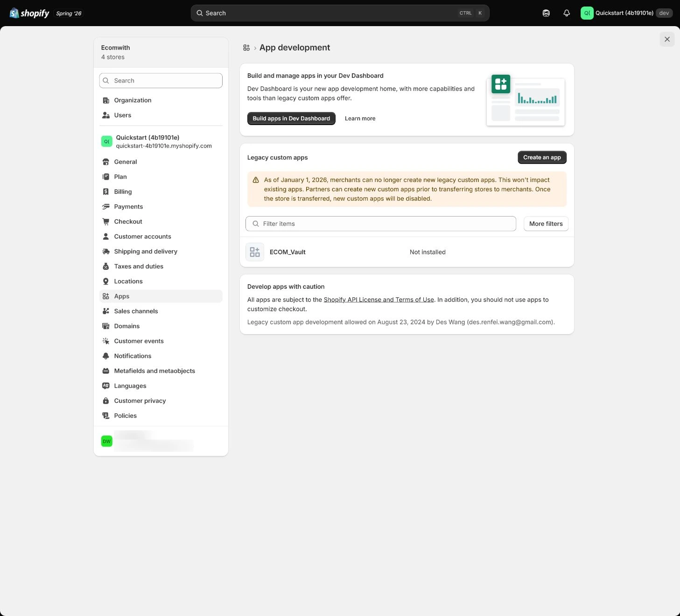Click the Billing receipt icon
This screenshot has width=680, height=616.
(106, 192)
